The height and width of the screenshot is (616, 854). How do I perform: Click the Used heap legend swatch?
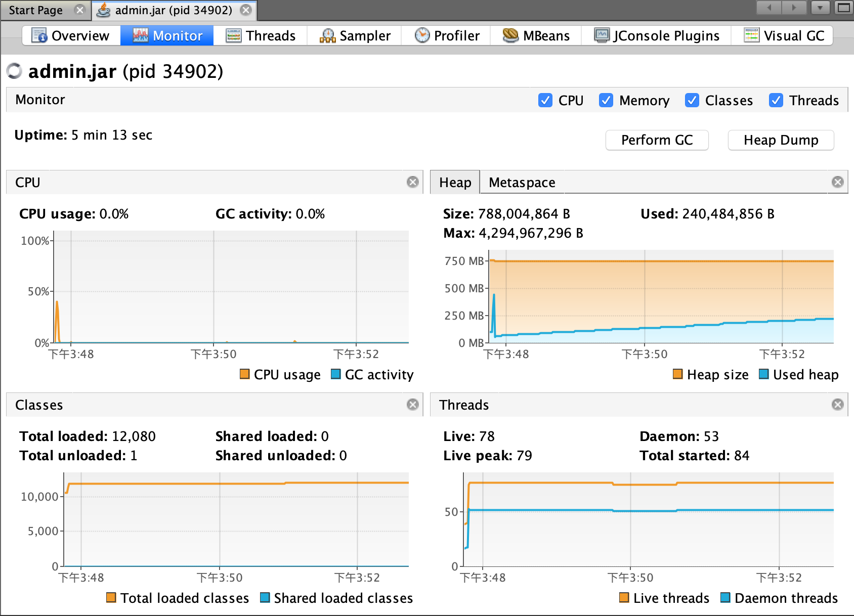(764, 374)
